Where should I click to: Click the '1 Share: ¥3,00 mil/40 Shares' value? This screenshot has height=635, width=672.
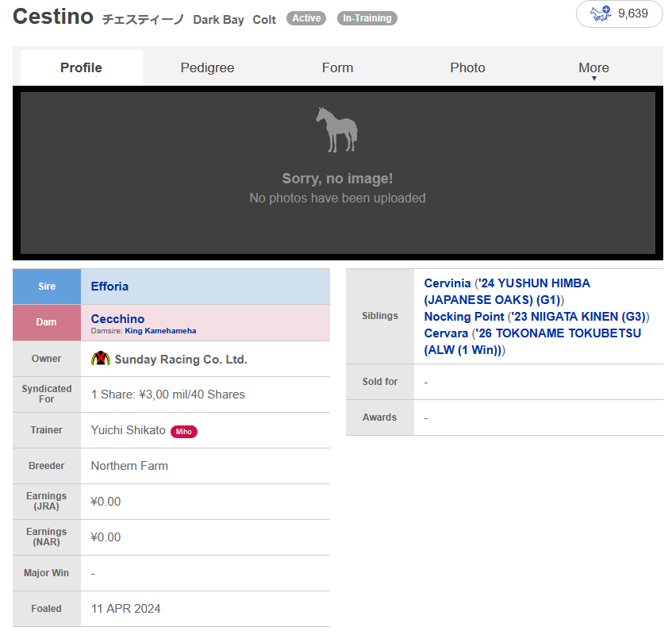click(x=168, y=394)
